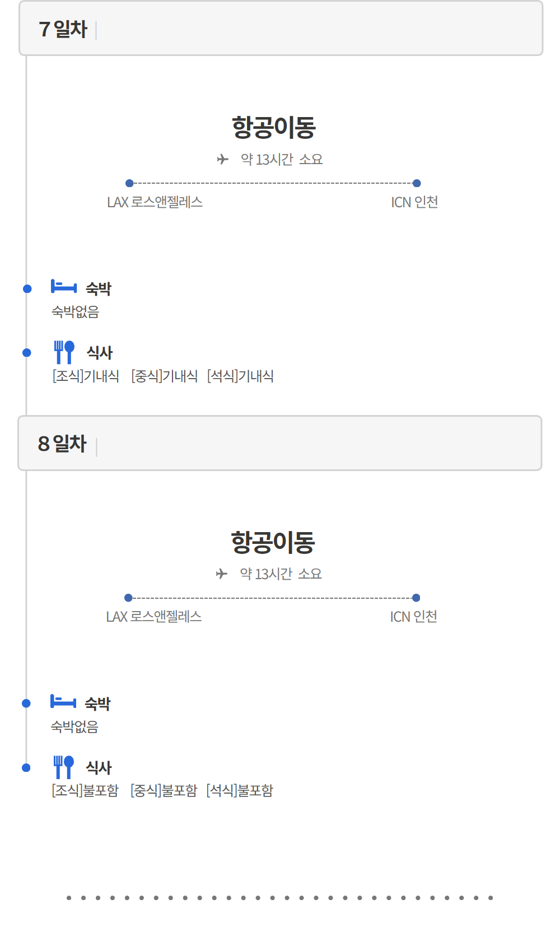This screenshot has width=560, height=941.
Task: Click the Day 8 bed accommodation icon
Action: point(63,701)
